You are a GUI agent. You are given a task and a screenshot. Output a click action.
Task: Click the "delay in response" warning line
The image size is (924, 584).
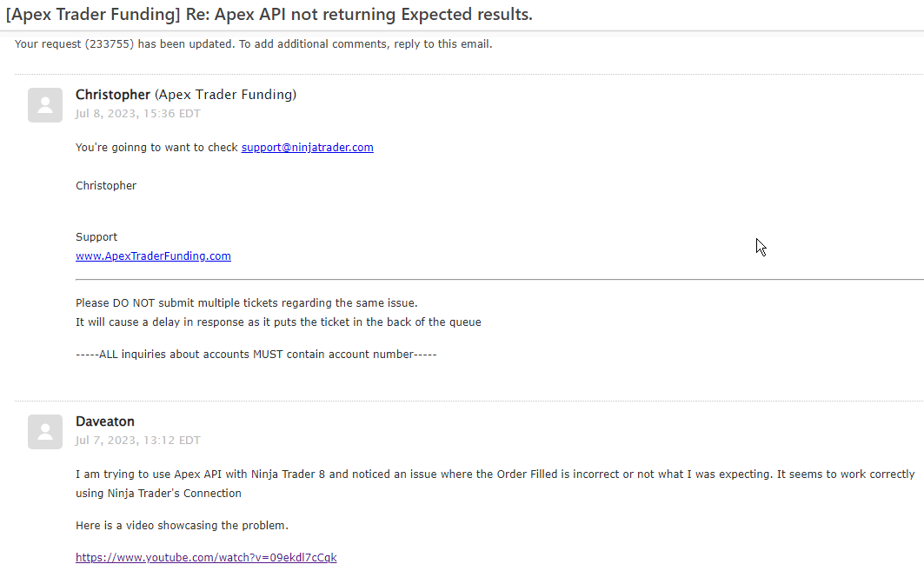point(278,322)
